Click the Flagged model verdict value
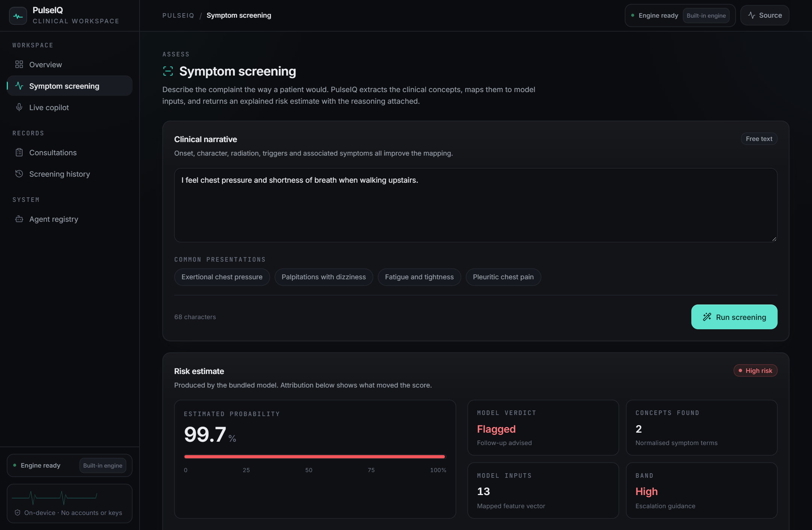 click(x=496, y=429)
